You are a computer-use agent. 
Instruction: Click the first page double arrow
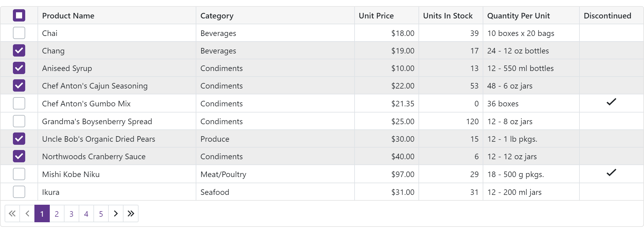[12, 214]
